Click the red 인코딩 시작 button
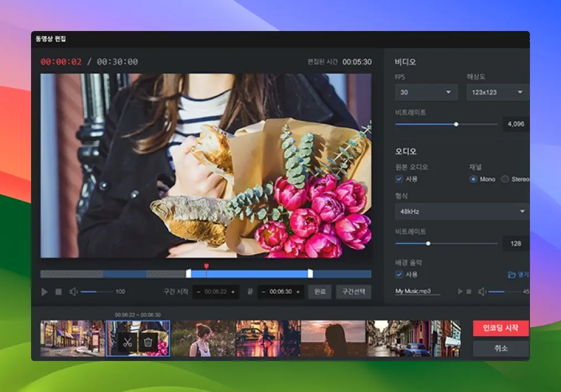 point(501,328)
